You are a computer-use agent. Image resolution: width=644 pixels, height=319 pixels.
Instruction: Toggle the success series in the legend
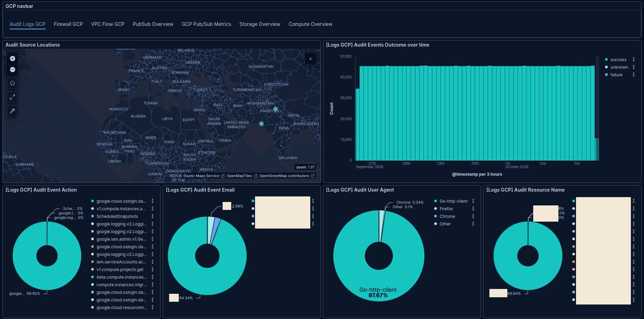pyautogui.click(x=618, y=60)
